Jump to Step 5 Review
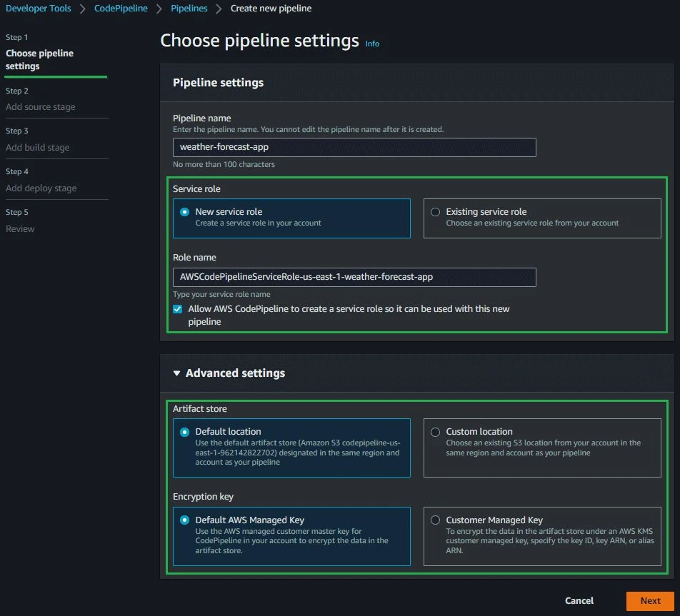Viewport: 680px width, 616px height. tap(20, 229)
